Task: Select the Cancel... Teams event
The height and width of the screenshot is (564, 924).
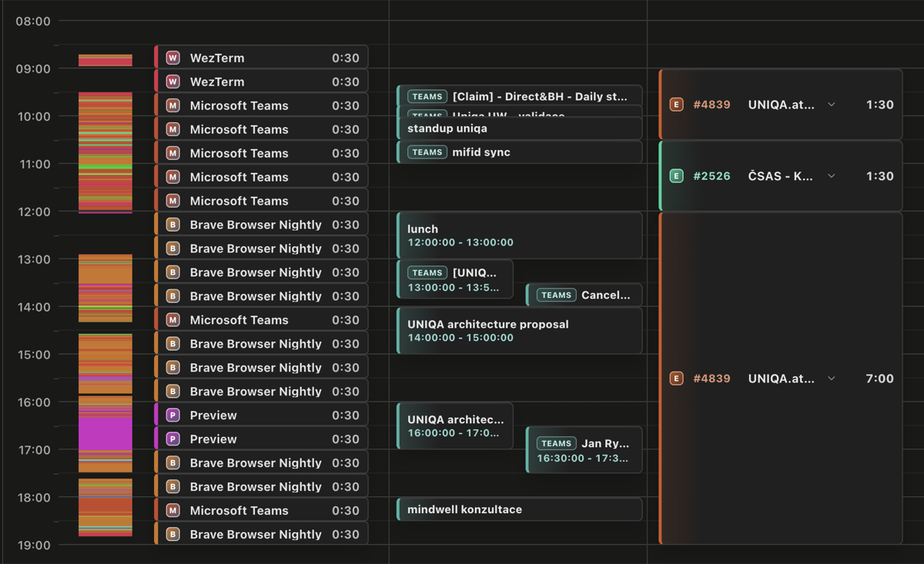Action: coord(584,295)
